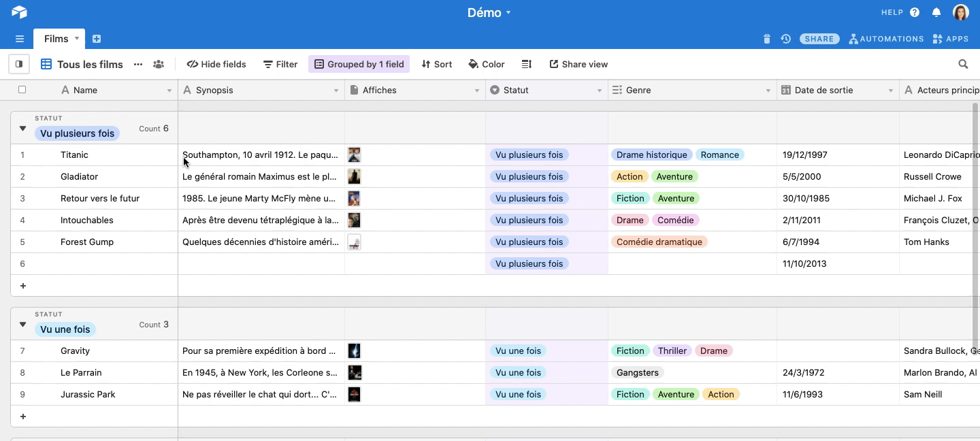Open the tables list hamburger menu

click(20, 39)
